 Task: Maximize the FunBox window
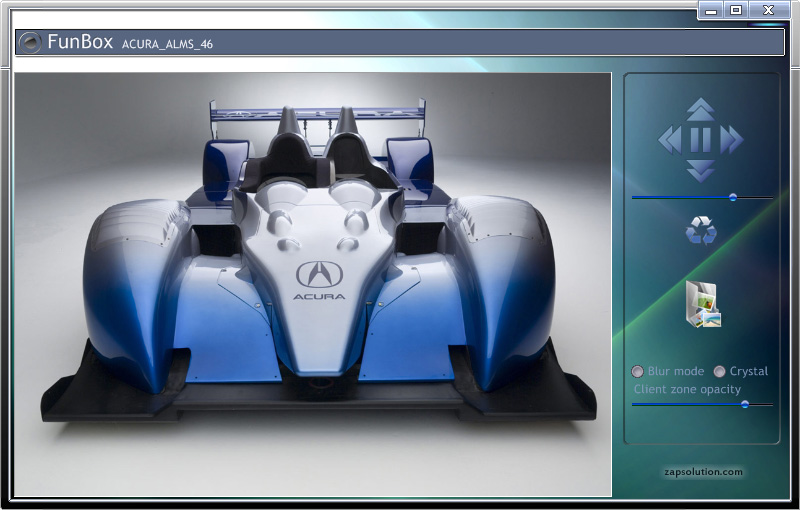pyautogui.click(x=736, y=10)
